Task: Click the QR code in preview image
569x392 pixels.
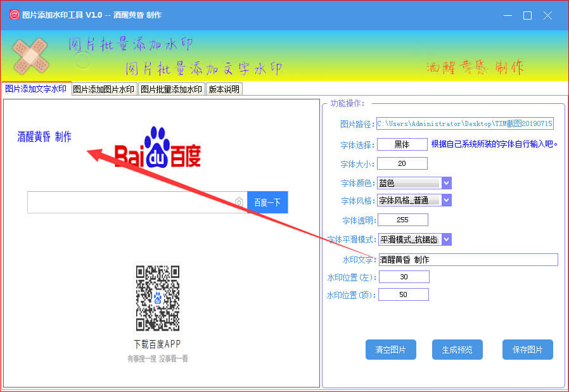Action: pos(158,298)
